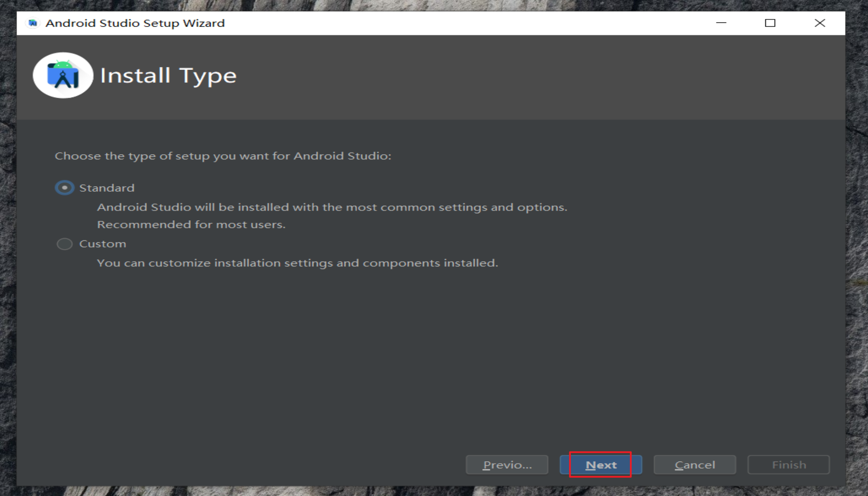Toggle the Custom radio button on

click(x=64, y=243)
